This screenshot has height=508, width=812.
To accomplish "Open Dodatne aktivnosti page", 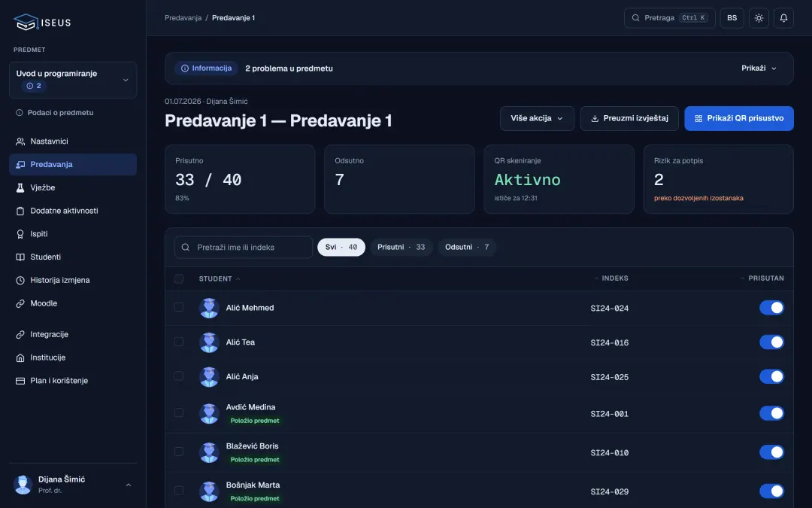I will (x=73, y=211).
